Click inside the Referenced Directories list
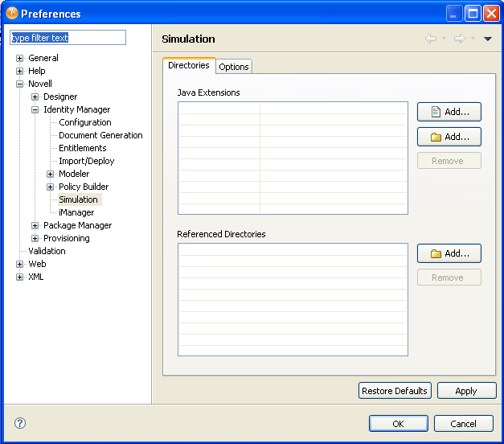Image resolution: width=504 pixels, height=444 pixels. coord(293,299)
